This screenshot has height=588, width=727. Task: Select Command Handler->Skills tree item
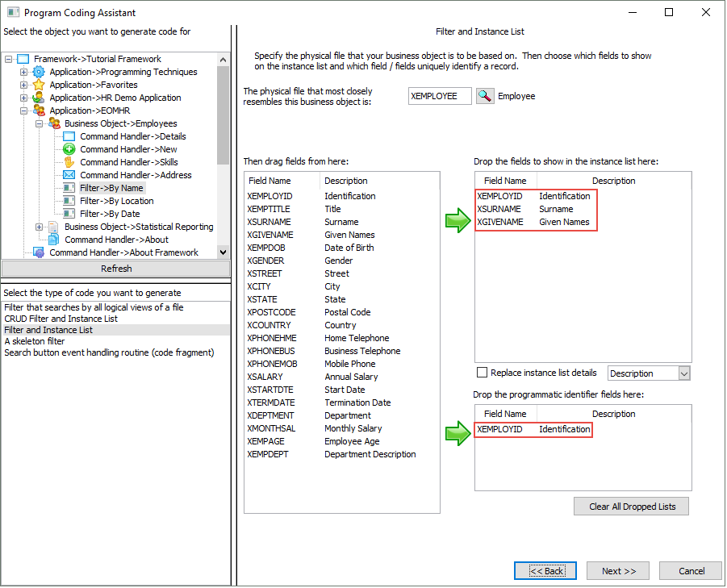coord(129,162)
